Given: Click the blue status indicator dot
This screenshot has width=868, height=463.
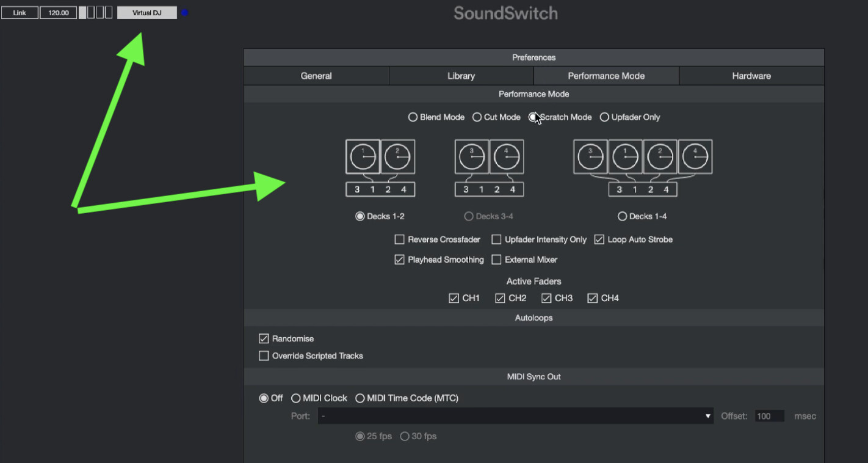Looking at the screenshot, I should [x=184, y=13].
